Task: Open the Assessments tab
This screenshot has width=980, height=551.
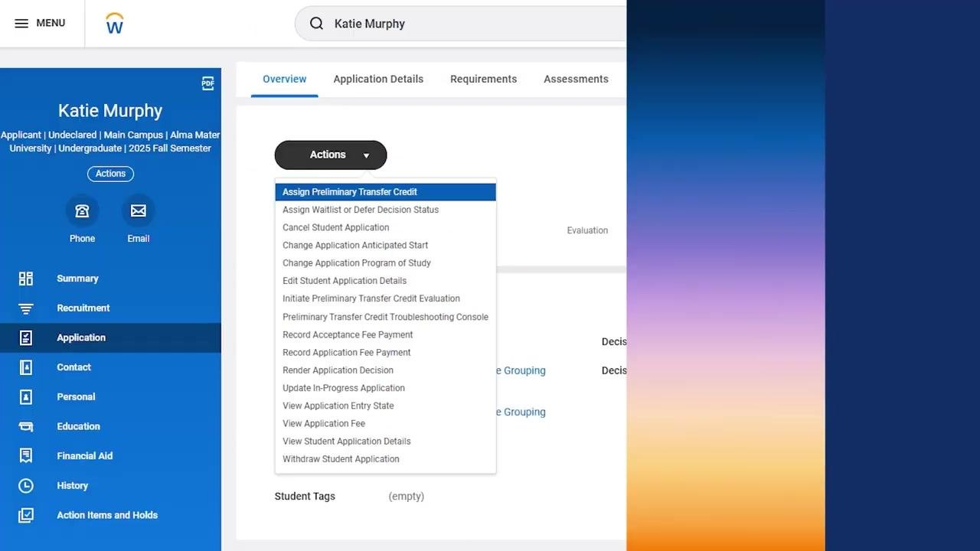Action: [576, 79]
